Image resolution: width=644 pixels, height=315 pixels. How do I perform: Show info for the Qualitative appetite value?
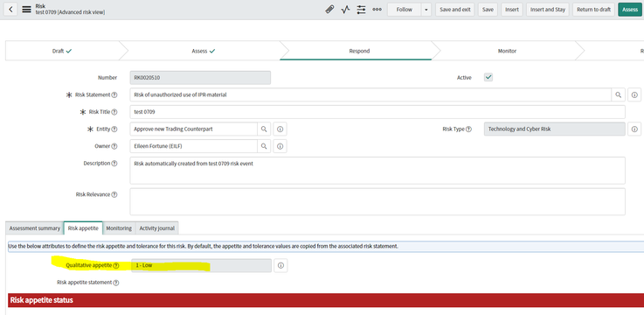coord(280,266)
